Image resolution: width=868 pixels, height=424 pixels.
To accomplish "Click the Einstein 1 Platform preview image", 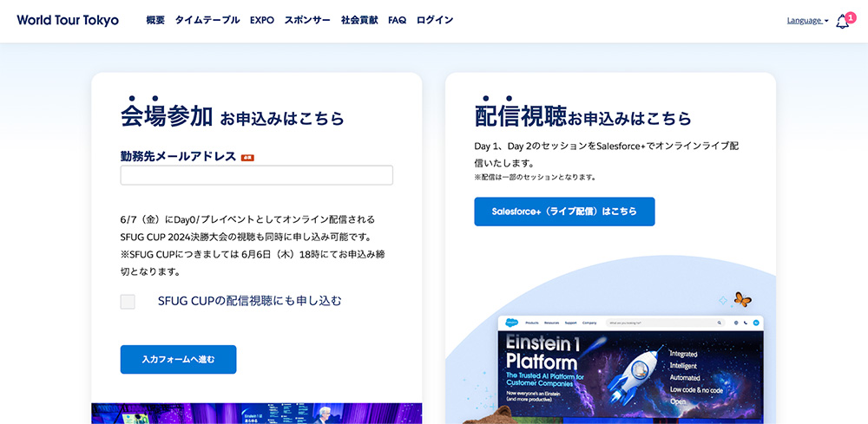I will point(630,369).
